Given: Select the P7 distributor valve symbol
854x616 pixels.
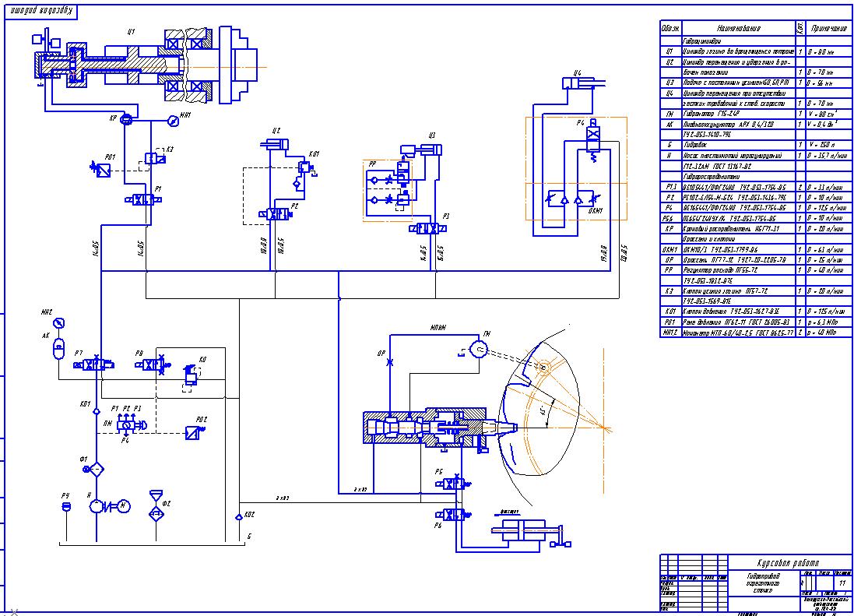Looking at the screenshot, I should pyautogui.click(x=94, y=364).
